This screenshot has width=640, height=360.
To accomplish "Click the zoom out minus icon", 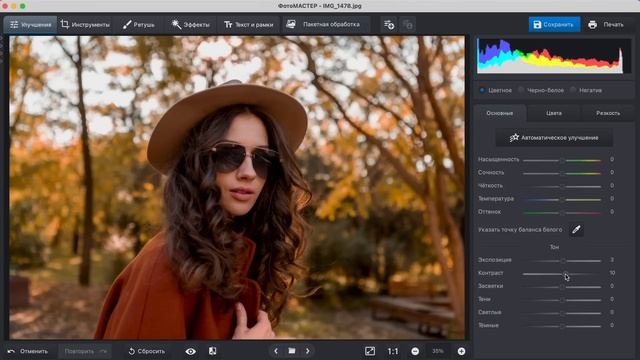I will (x=415, y=351).
